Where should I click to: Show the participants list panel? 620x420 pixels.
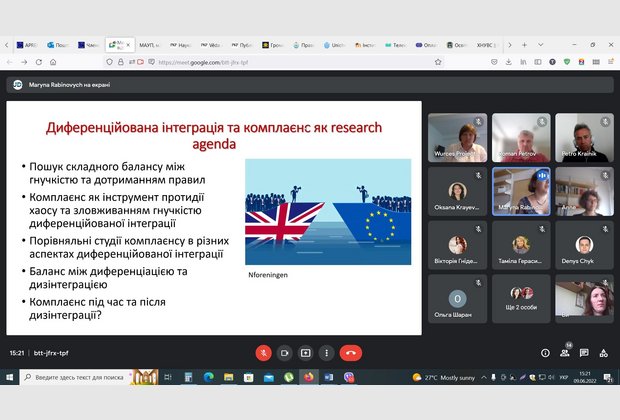click(x=565, y=353)
